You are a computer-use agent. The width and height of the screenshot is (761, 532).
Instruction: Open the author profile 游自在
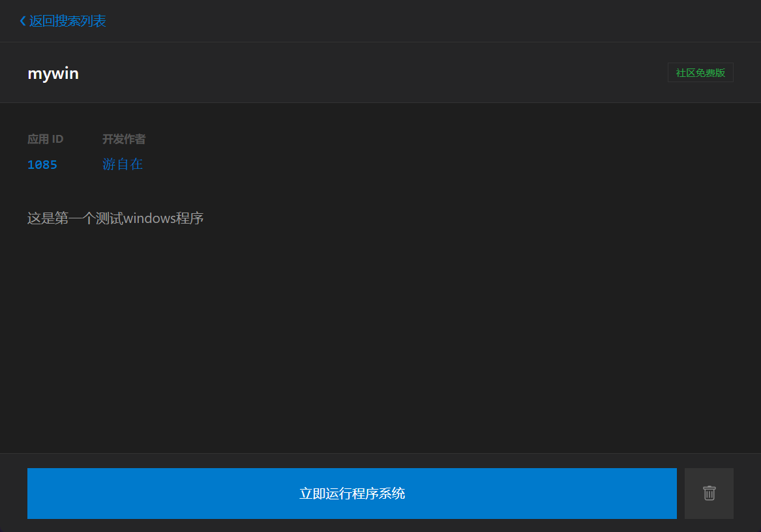point(123,164)
